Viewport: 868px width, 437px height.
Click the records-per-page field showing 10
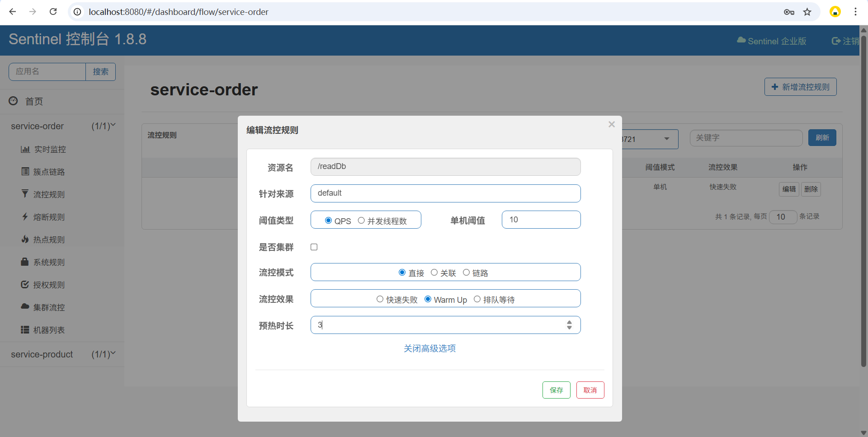(x=783, y=217)
